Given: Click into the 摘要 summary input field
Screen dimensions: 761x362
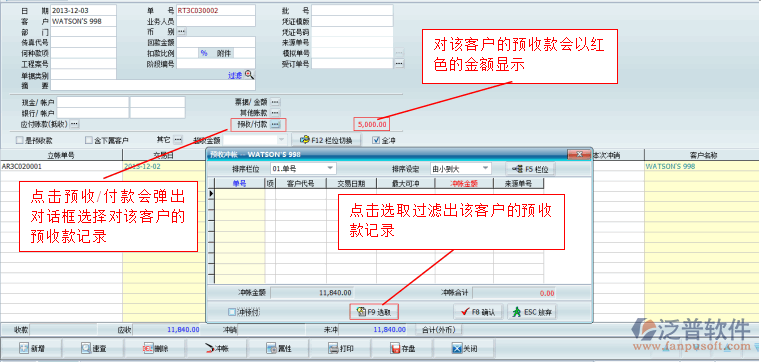Looking at the screenshot, I should click(x=153, y=85).
